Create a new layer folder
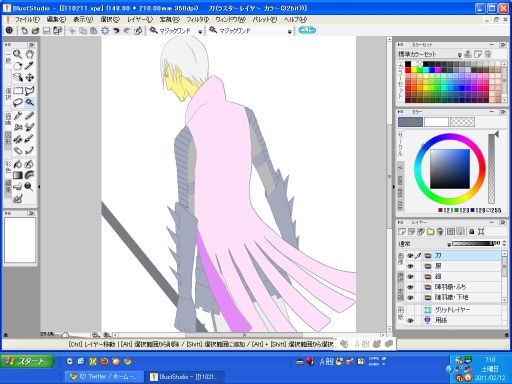Image resolution: width=512 pixels, height=384 pixels. point(430,231)
